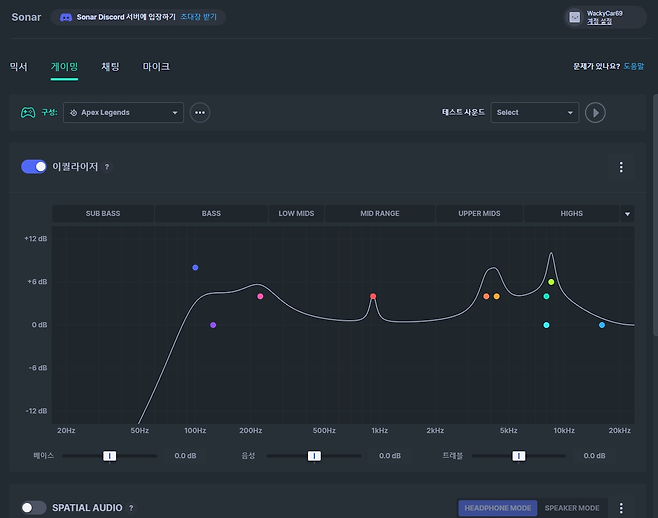
Task: Click the 초대장 받기 invite link
Action: (200, 18)
